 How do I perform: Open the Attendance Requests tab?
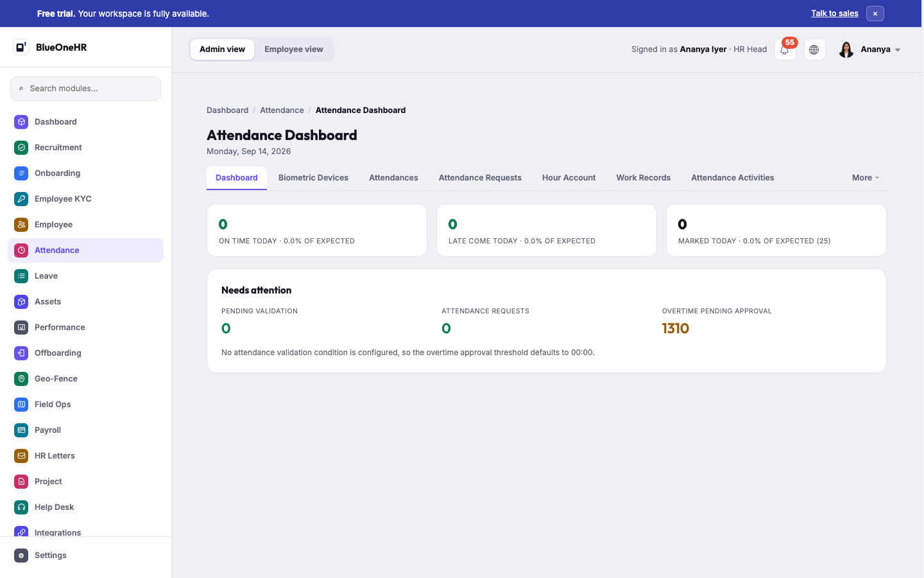(x=480, y=178)
